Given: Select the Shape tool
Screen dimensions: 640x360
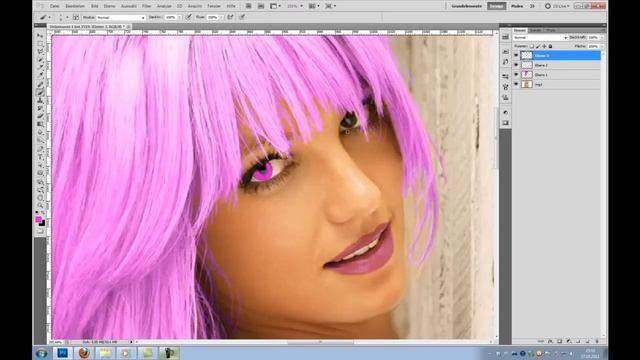Looking at the screenshot, I should [x=40, y=173].
